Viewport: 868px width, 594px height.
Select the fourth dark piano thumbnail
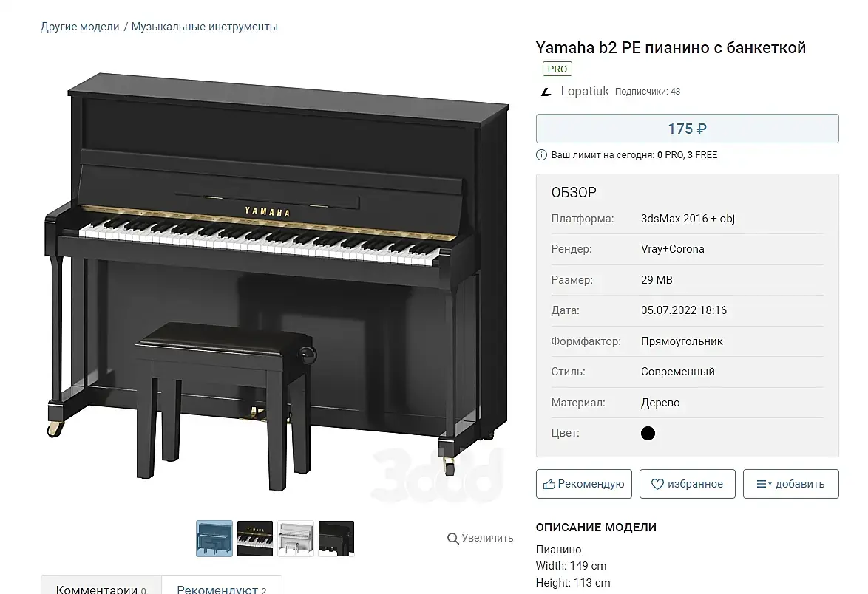[336, 539]
